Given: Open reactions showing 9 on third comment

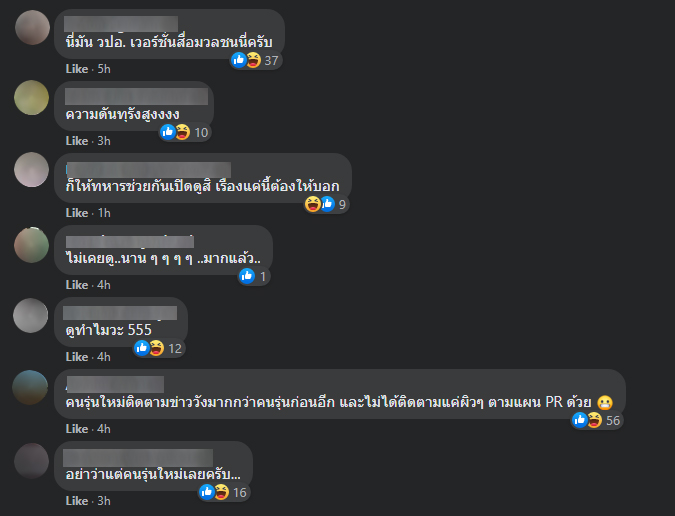Looking at the screenshot, I should pos(326,204).
